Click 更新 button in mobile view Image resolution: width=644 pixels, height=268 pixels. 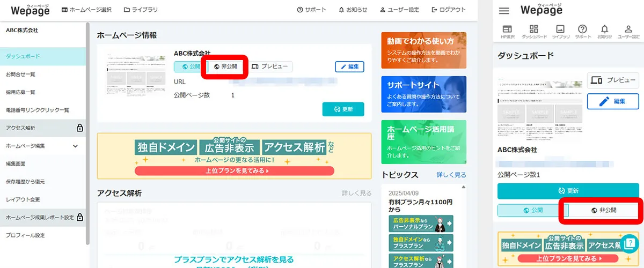[568, 191]
